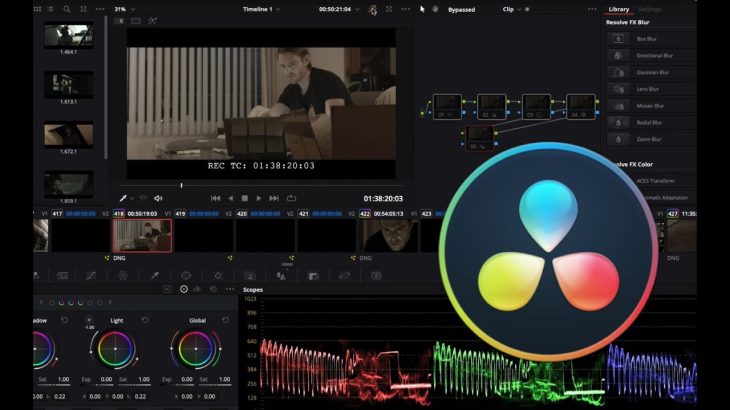Select the Radial Blur effect
The height and width of the screenshot is (410, 730).
pyautogui.click(x=651, y=123)
